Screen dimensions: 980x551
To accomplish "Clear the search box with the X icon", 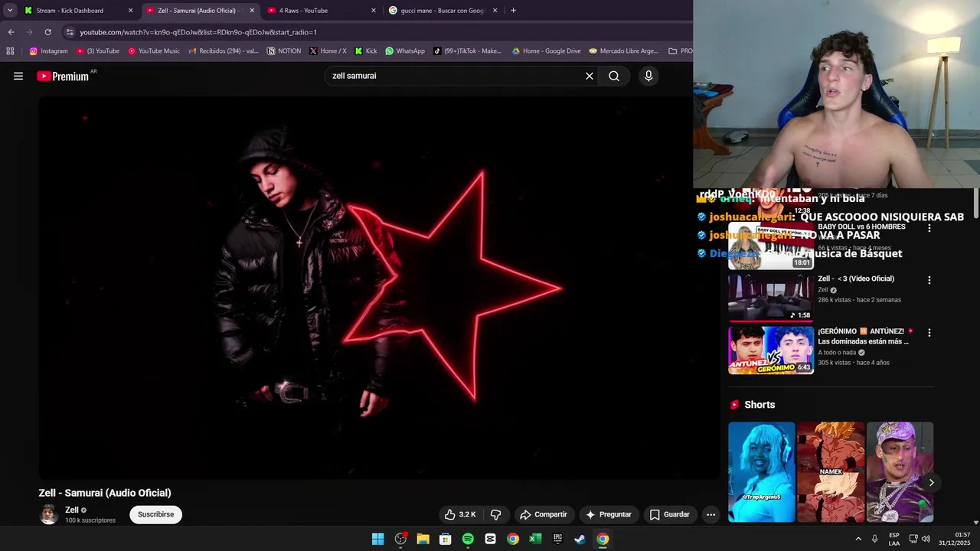I will click(x=590, y=76).
